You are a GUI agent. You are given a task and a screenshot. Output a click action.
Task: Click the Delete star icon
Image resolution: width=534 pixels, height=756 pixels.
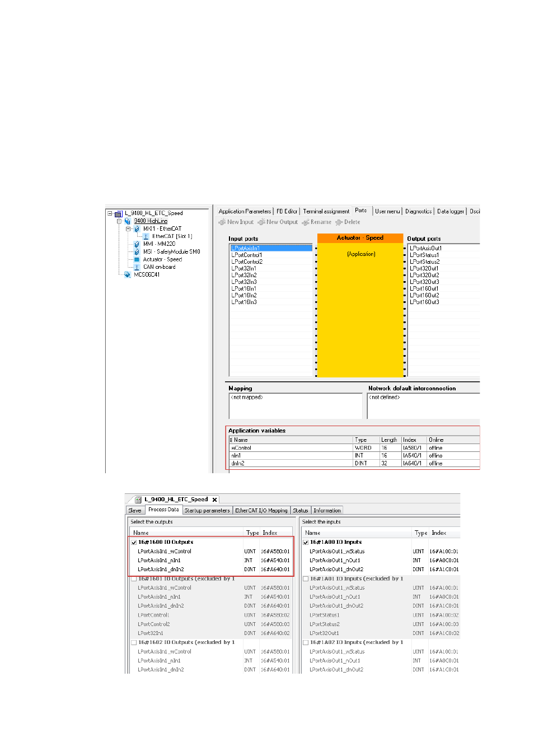339,222
